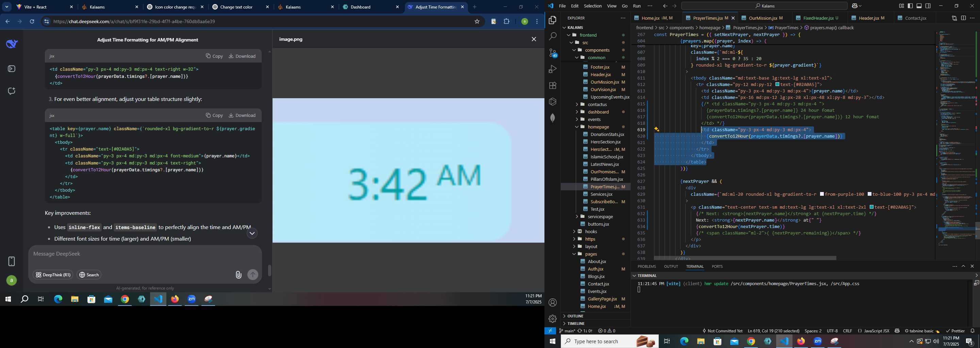Viewport: 980px width, 348px height.
Task: Open VS Code notifications bell
Action: [973, 331]
